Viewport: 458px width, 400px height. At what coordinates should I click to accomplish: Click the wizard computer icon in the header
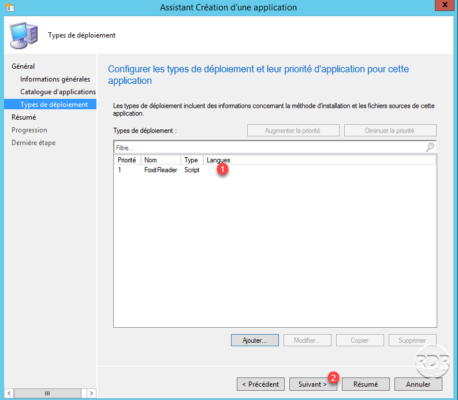click(x=23, y=36)
